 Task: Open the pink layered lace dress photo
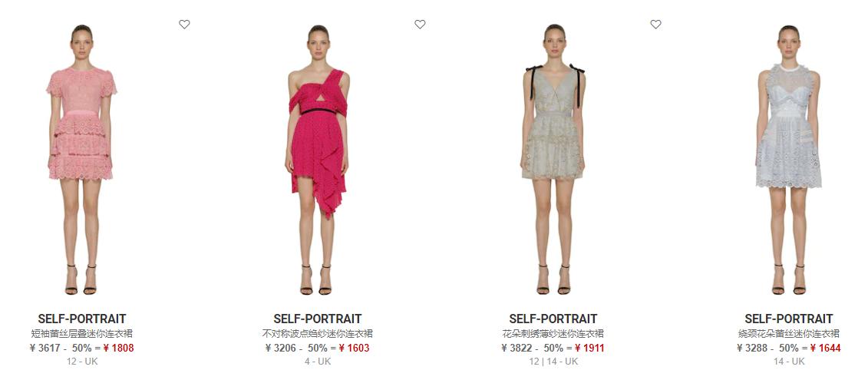point(81,160)
